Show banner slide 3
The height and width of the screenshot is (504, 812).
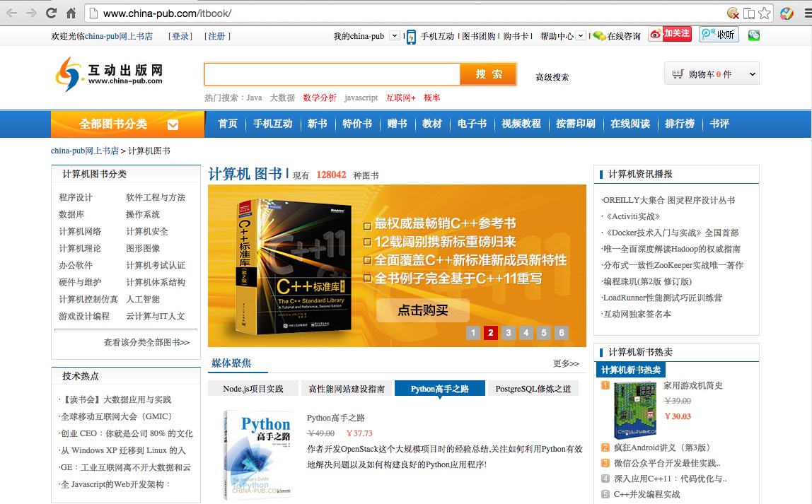click(508, 333)
